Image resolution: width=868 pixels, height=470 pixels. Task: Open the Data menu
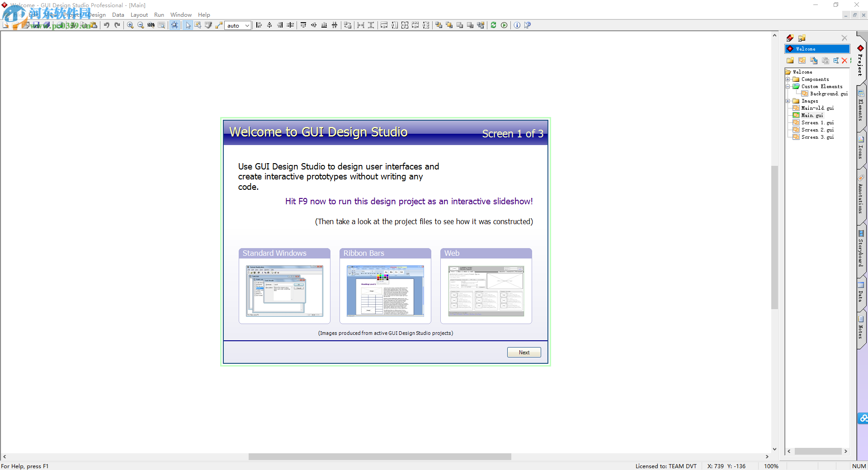tap(118, 15)
